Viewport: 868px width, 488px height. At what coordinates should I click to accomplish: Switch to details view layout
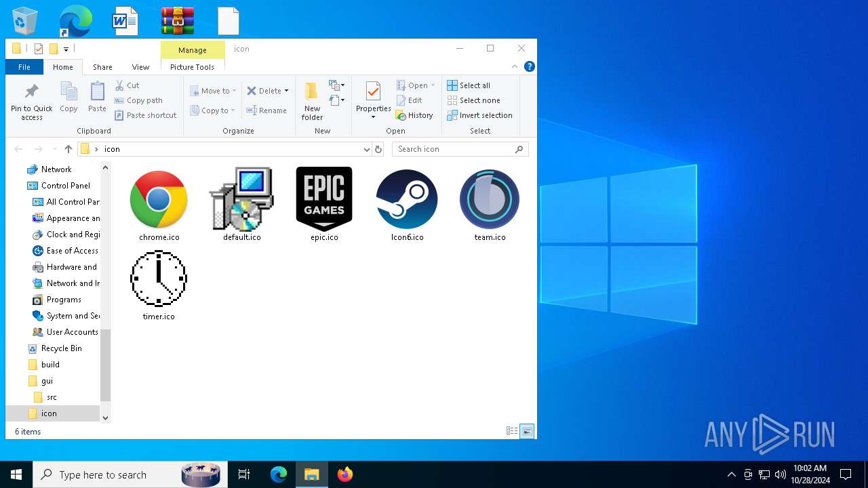click(x=512, y=431)
